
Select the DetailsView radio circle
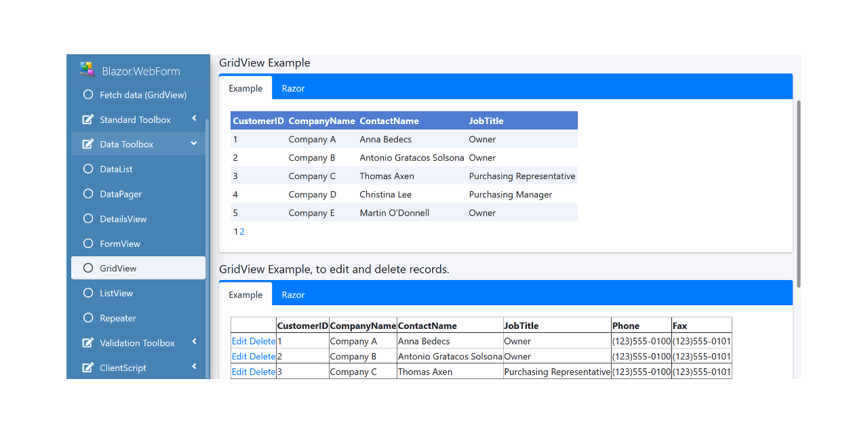point(88,218)
